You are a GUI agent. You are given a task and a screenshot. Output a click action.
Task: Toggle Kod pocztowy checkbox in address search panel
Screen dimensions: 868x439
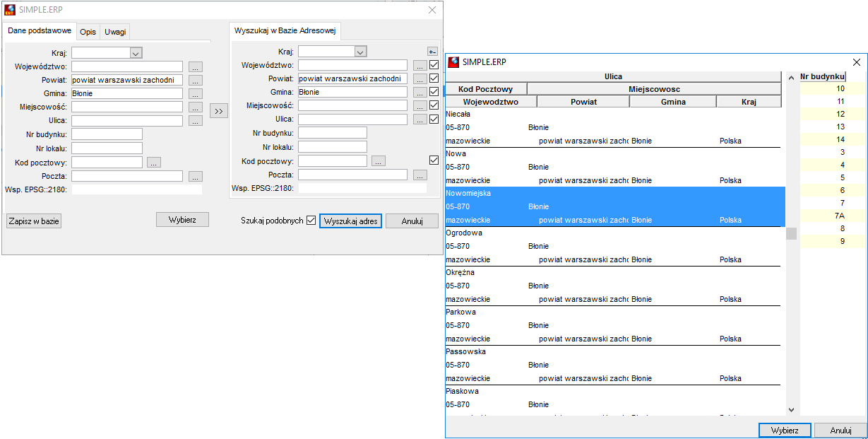pyautogui.click(x=434, y=160)
